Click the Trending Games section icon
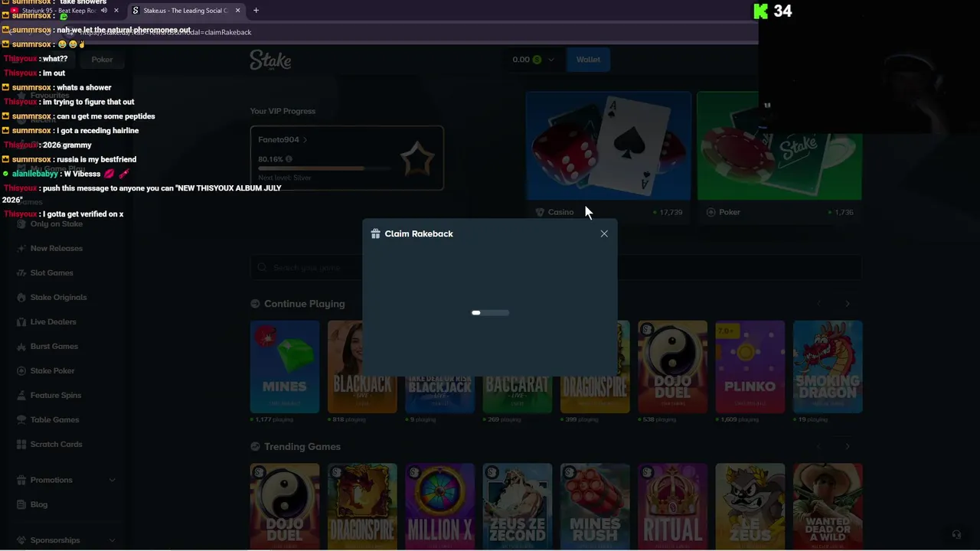The width and height of the screenshot is (980, 551). tap(255, 446)
